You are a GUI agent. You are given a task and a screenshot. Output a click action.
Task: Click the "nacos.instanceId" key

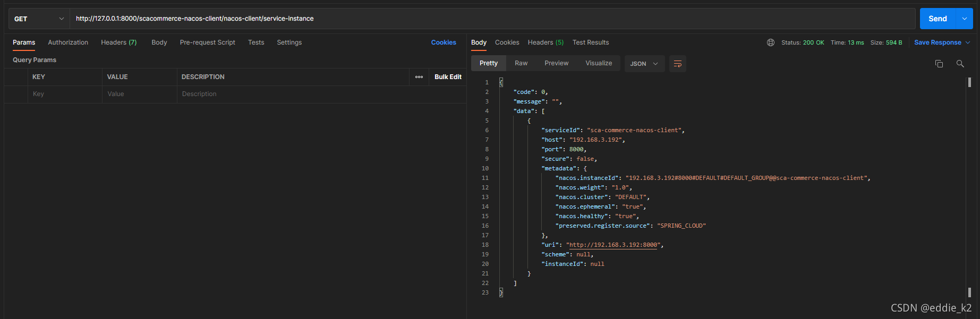(x=587, y=178)
